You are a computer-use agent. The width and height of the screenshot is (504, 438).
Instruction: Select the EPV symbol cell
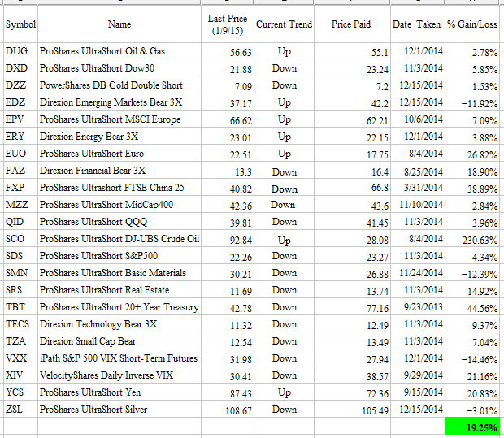click(x=20, y=119)
